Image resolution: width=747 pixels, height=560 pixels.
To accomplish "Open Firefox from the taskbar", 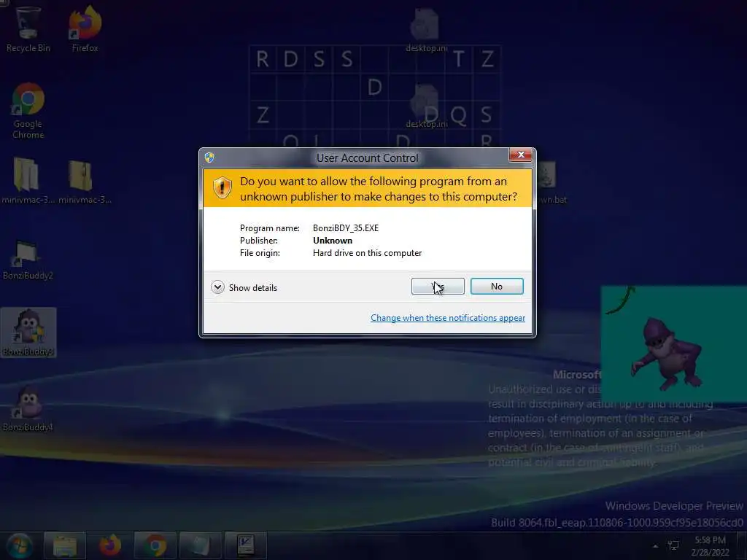I will (x=110, y=545).
